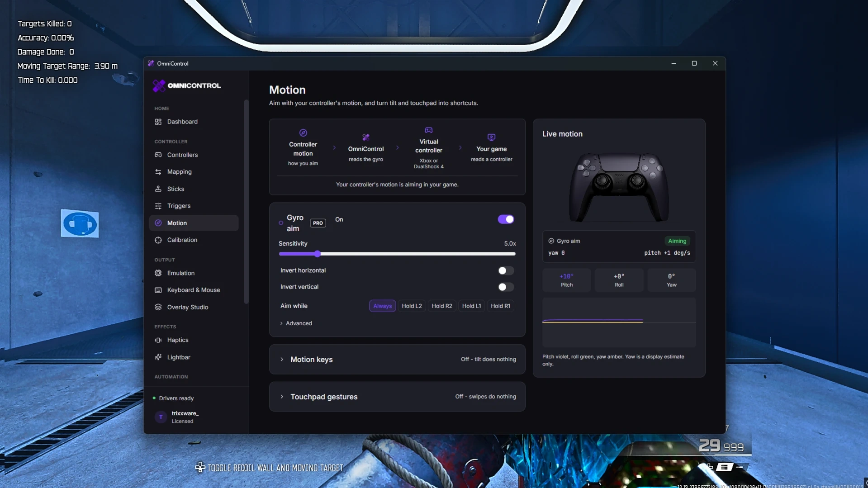Click the Sensitivity slider handle

[318, 254]
